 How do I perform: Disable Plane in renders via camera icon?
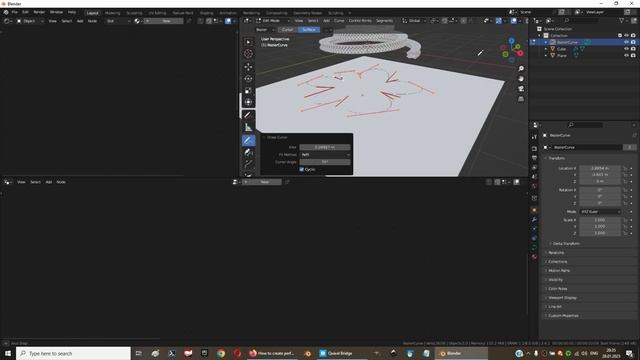pos(633,55)
